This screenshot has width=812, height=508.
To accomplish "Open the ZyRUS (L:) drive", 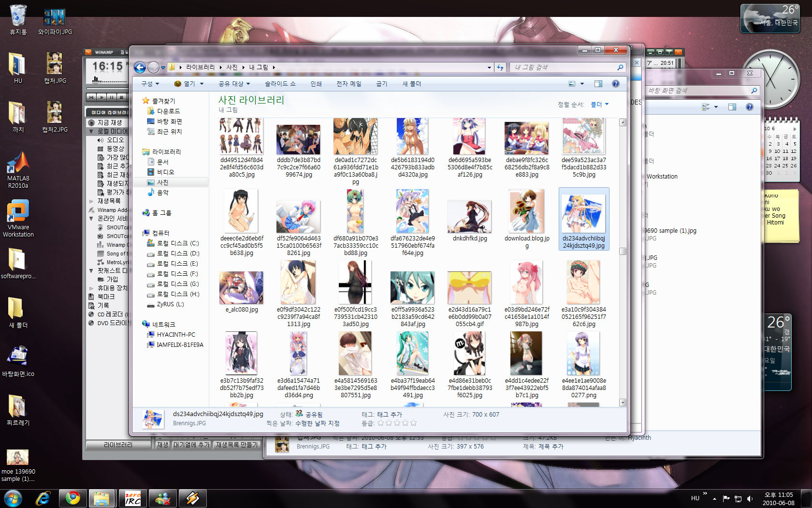I will (x=170, y=304).
